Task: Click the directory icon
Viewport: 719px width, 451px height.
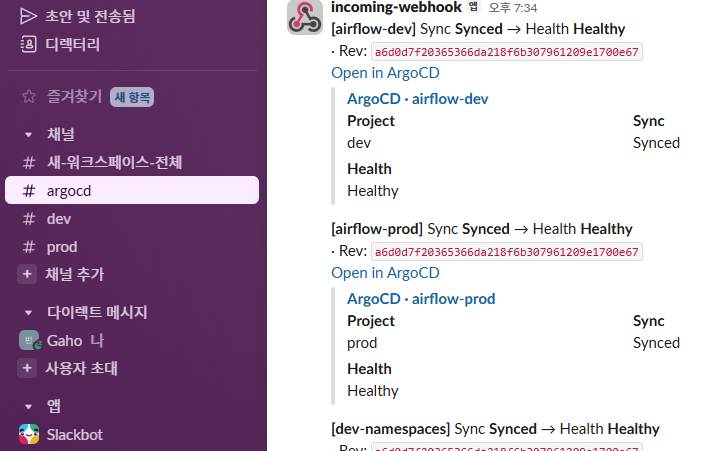Action: [x=28, y=44]
